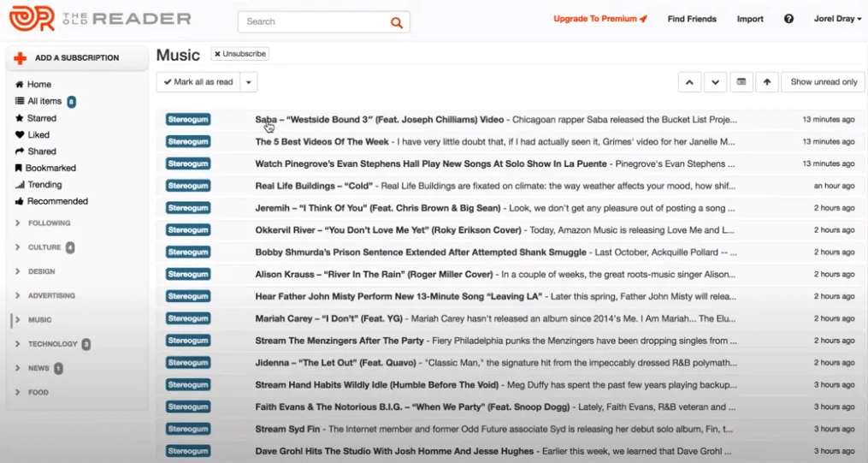868x463 pixels.
Task: Click the search magnifier icon
Action: 396,22
